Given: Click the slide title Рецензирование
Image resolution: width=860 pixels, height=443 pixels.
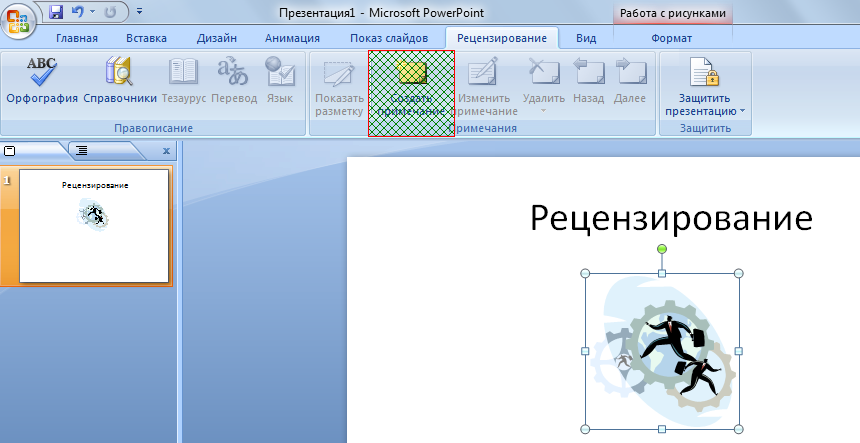Looking at the screenshot, I should click(671, 217).
